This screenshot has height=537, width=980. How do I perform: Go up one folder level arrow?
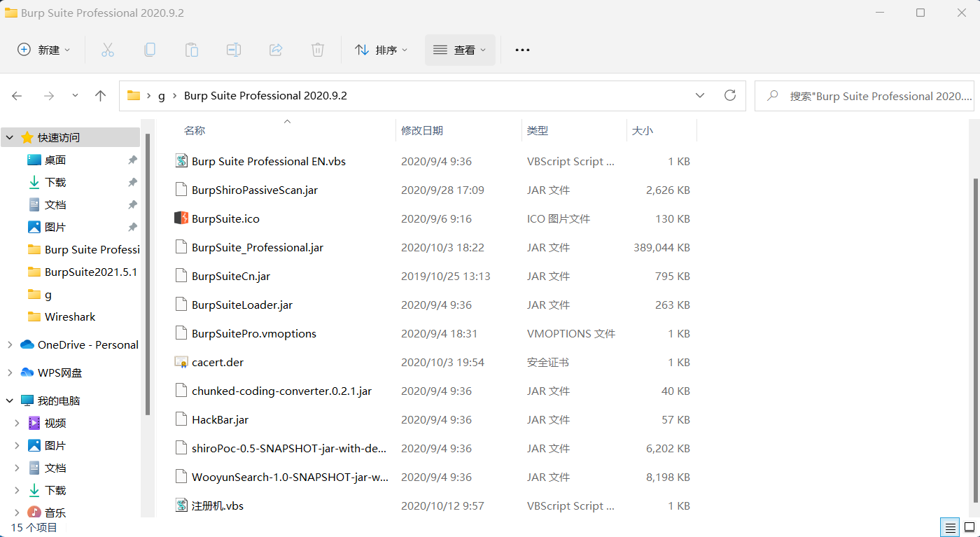100,96
